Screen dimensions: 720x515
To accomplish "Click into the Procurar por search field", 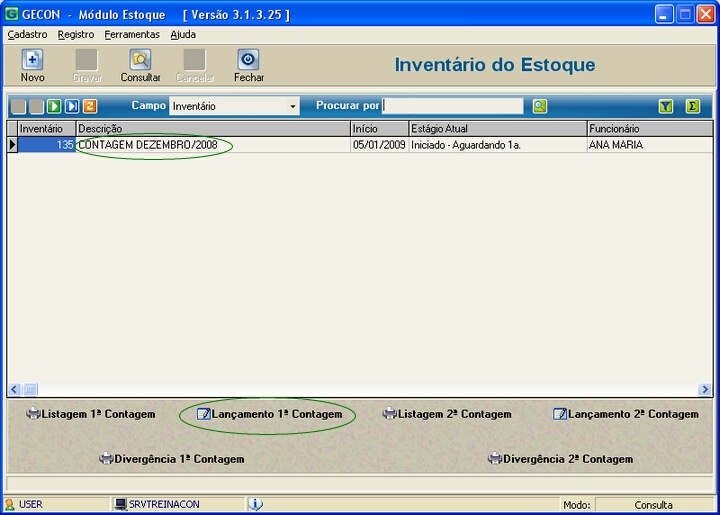I will [x=452, y=106].
